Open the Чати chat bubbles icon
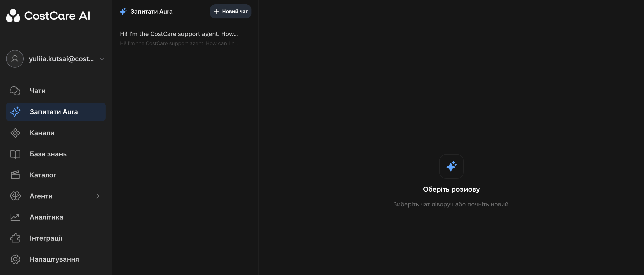The image size is (644, 275). 15,91
